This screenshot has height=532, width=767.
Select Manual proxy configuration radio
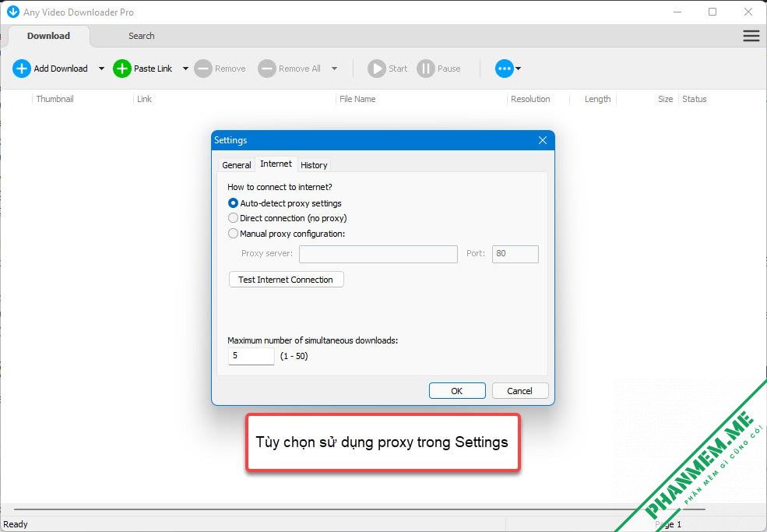(x=234, y=234)
